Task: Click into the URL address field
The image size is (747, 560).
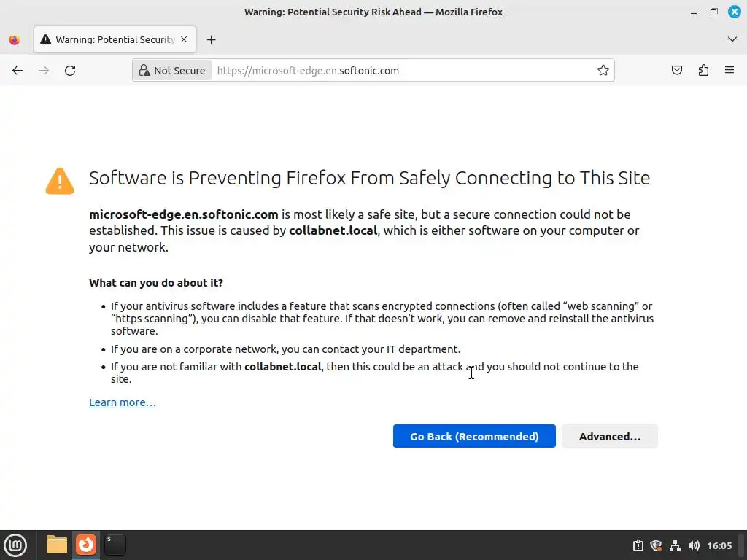Action: [401, 71]
